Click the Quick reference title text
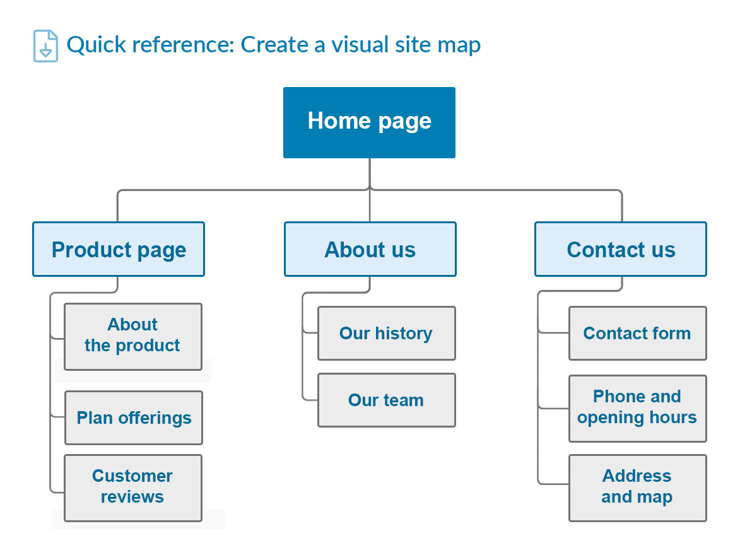Image resolution: width=740 pixels, height=560 pixels. coord(274,45)
